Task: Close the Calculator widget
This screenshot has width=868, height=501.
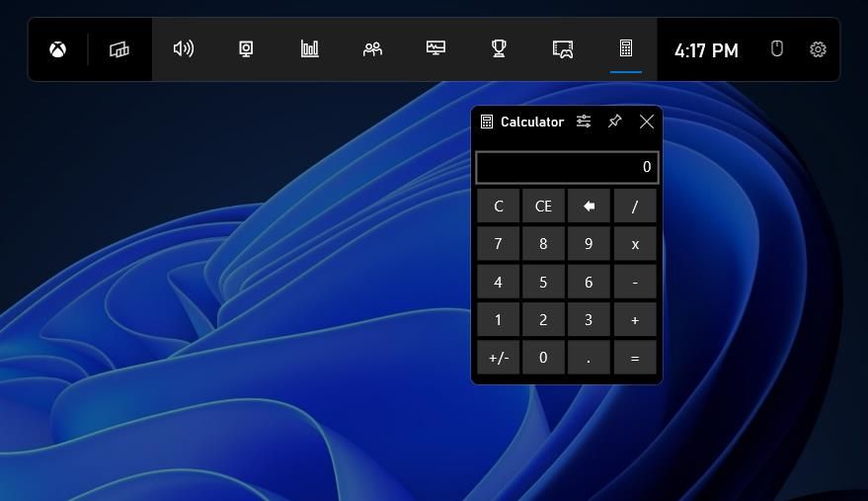Action: pyautogui.click(x=646, y=122)
